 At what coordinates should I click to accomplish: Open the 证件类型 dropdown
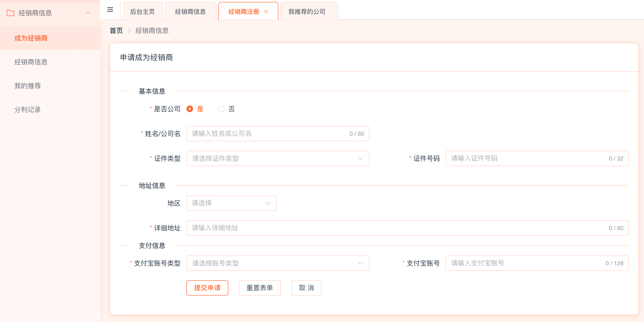(x=277, y=158)
